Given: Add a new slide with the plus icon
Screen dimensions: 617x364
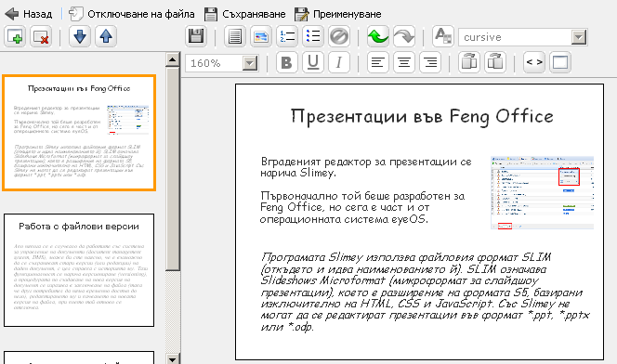Looking at the screenshot, I should [x=15, y=36].
